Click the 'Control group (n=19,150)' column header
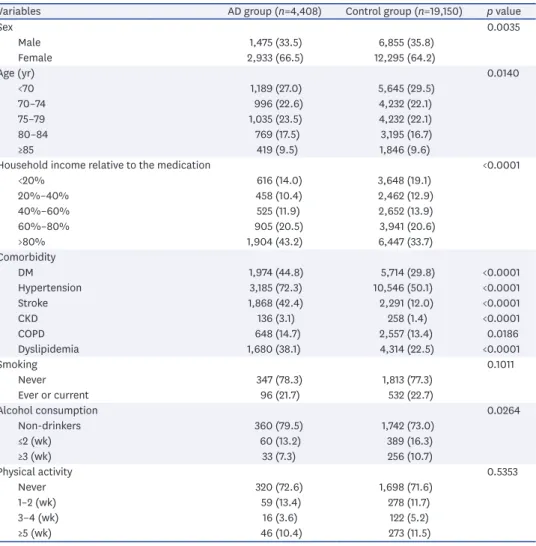This screenshot has height=546, width=536. (404, 11)
